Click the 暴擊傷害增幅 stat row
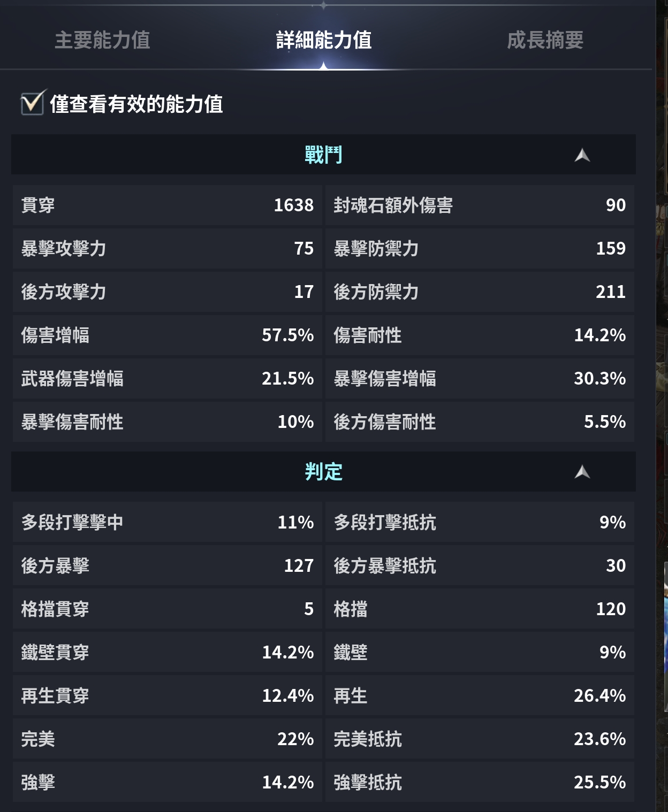This screenshot has width=668, height=812. [x=480, y=379]
